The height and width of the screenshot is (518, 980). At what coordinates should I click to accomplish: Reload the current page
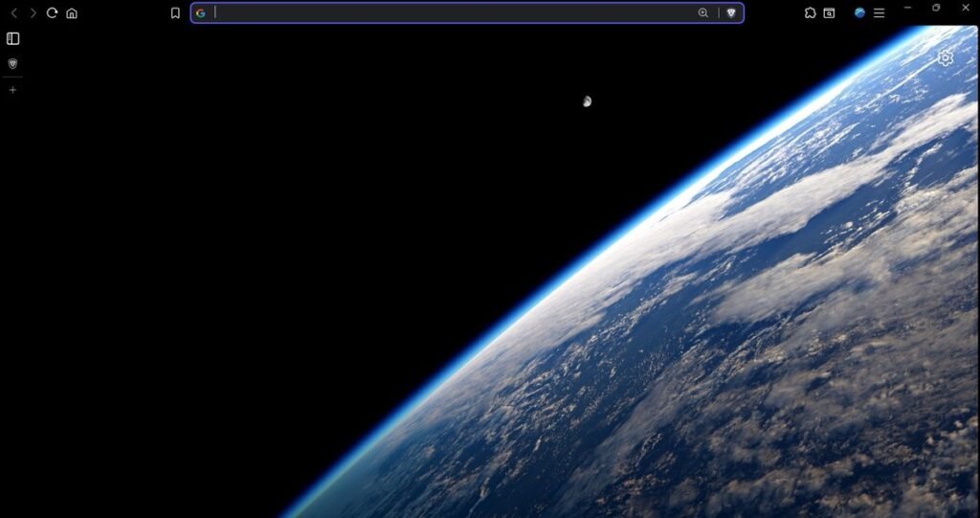[52, 13]
